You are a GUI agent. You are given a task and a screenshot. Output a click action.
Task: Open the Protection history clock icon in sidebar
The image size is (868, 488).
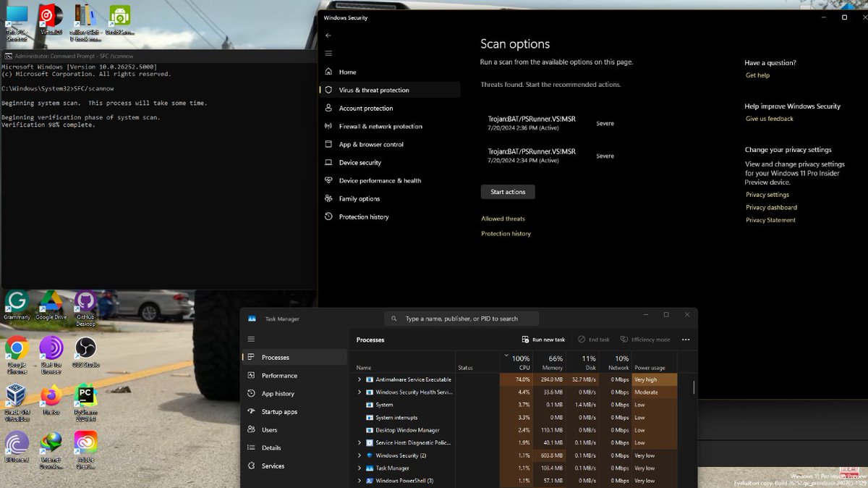coord(328,217)
